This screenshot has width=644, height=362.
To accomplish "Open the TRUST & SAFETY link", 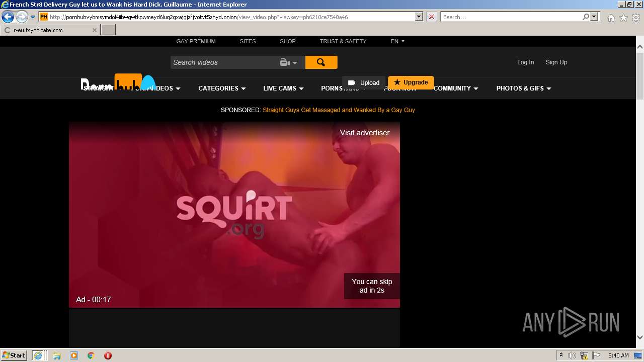I will (343, 41).
